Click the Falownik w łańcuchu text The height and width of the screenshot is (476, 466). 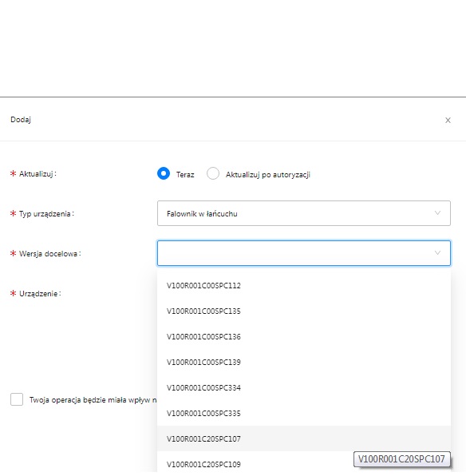[202, 214]
